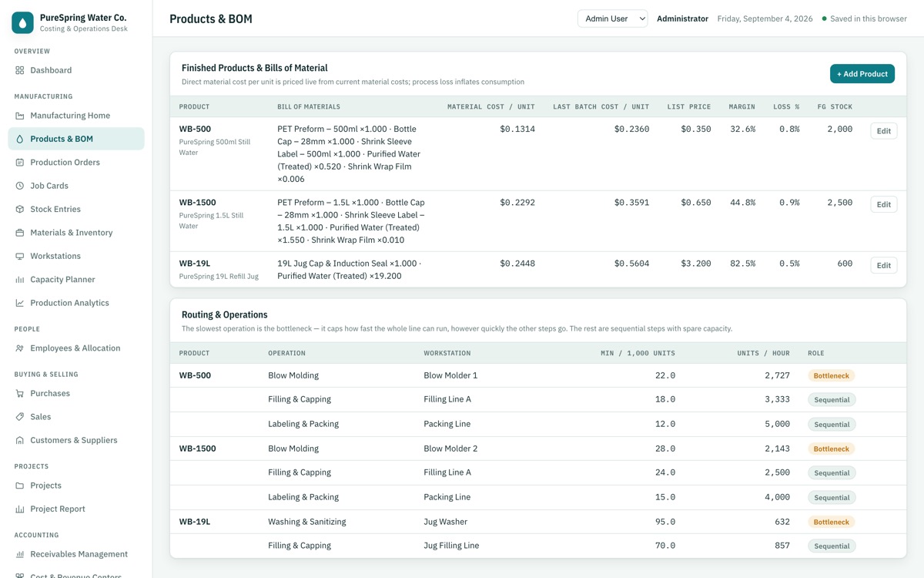Open the Capacity Planner
Image resolution: width=924 pixels, height=578 pixels.
click(76, 280)
